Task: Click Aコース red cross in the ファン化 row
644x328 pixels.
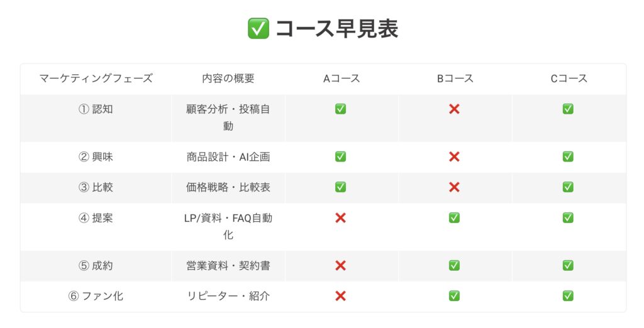Action: [x=340, y=296]
